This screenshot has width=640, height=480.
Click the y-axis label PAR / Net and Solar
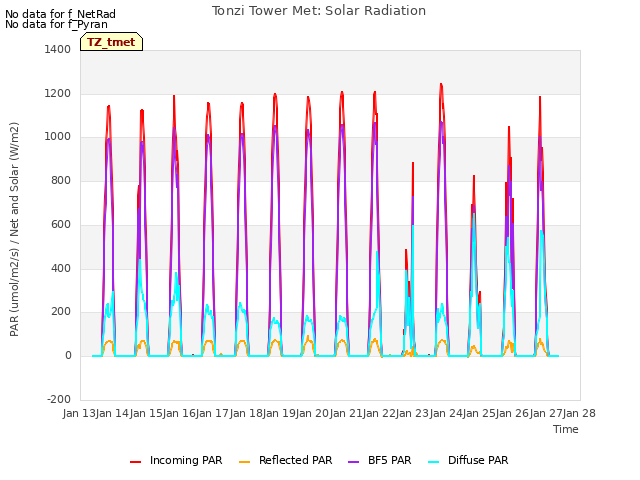coord(14,229)
